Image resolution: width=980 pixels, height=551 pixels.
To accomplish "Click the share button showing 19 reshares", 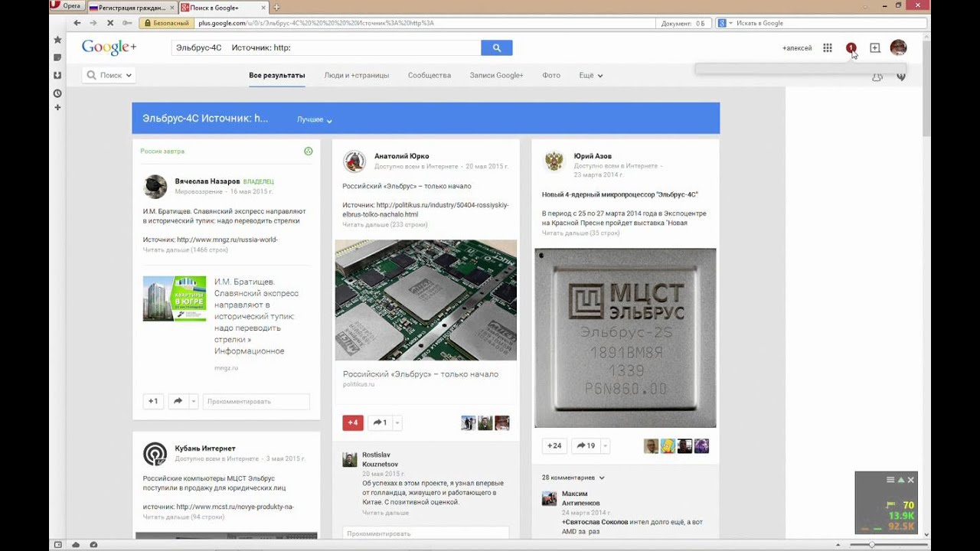I will [586, 445].
